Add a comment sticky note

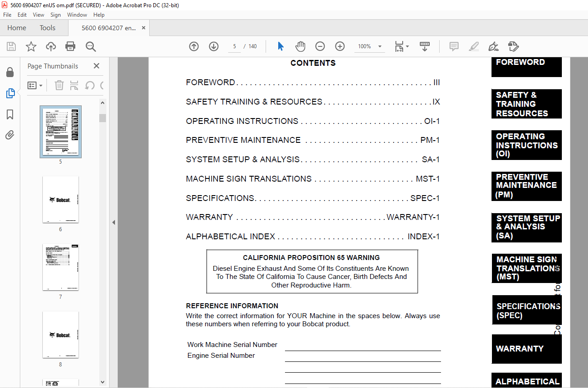click(454, 46)
